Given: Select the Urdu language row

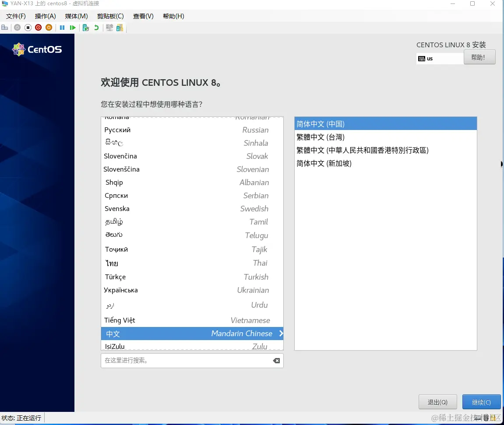Looking at the screenshot, I should coord(192,305).
